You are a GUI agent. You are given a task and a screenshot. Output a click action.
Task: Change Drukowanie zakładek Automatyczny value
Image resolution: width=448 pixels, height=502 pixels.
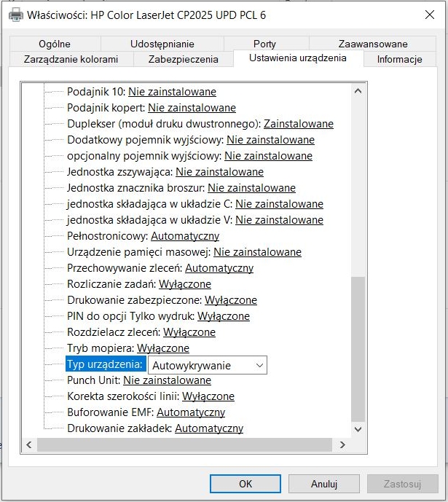pyautogui.click(x=209, y=428)
